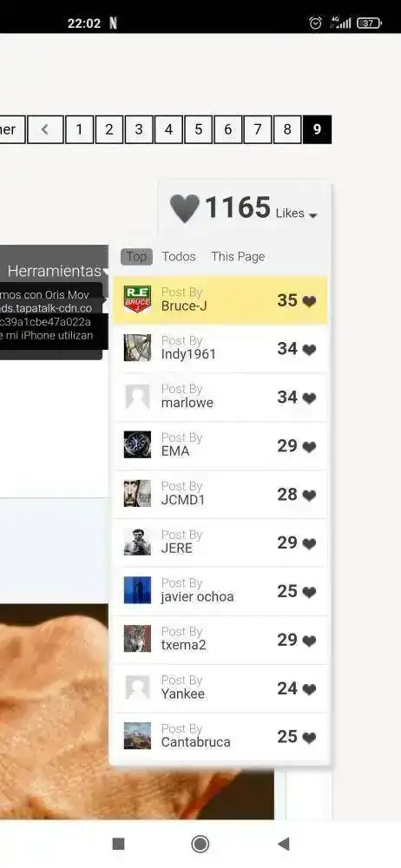
Task: Open the post by marlowe
Action: click(x=220, y=397)
